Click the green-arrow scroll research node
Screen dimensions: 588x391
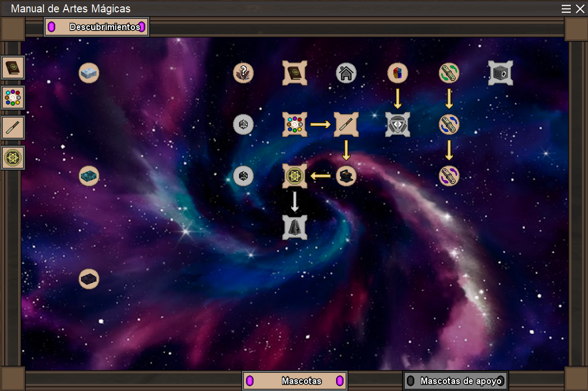pyautogui.click(x=449, y=72)
